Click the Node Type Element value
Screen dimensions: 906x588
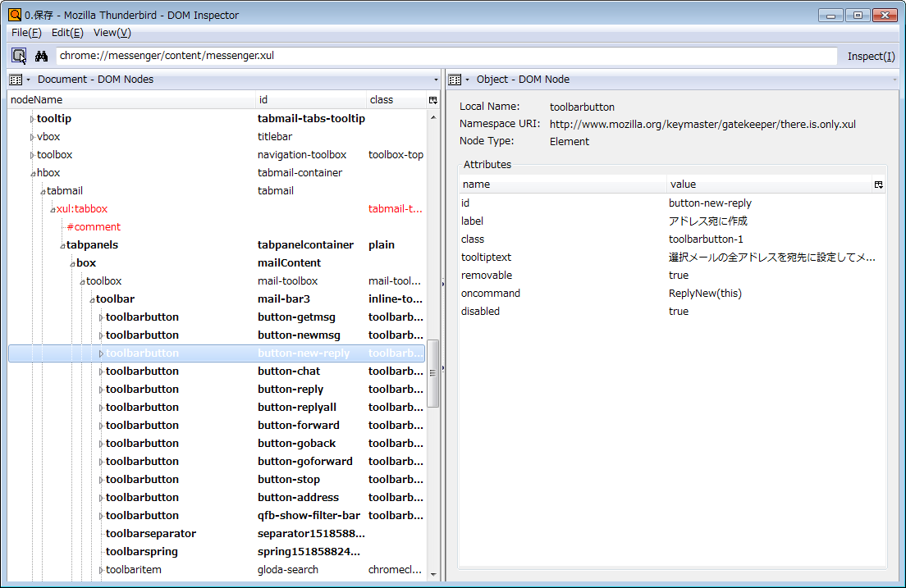tap(570, 142)
